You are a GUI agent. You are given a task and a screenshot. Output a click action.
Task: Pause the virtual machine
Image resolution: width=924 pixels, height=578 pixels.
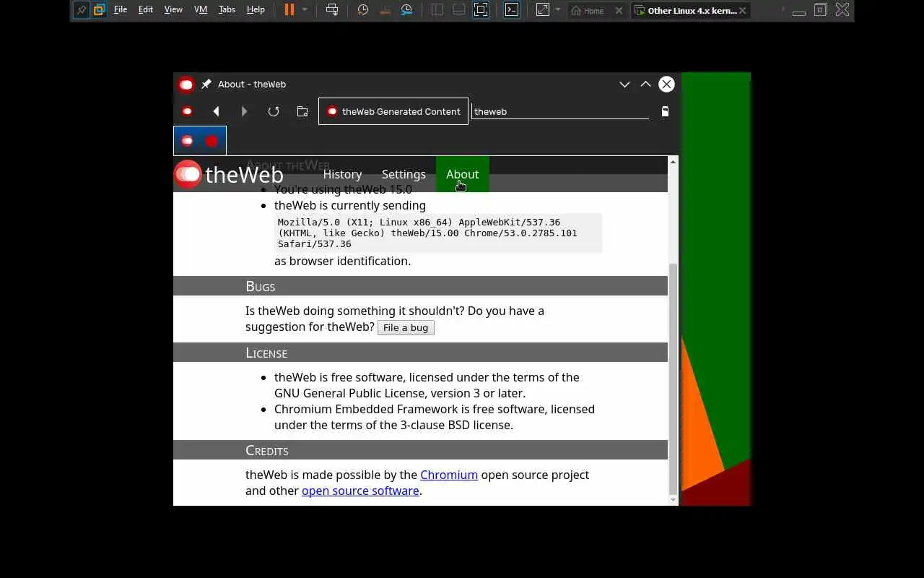point(289,10)
